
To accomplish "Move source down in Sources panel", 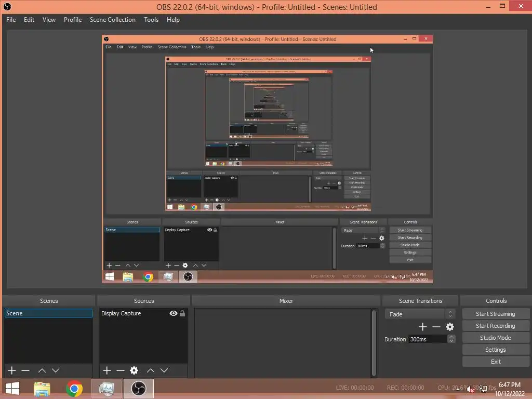I will tap(164, 370).
